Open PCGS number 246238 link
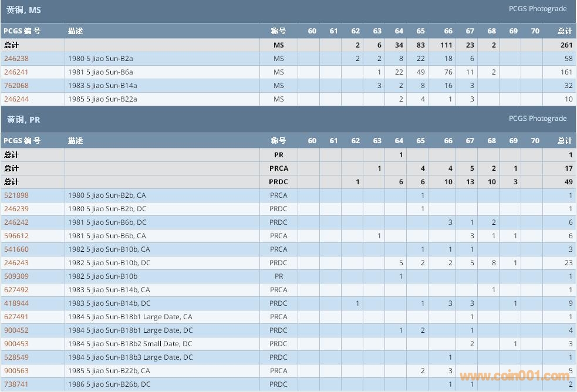Image resolution: width=577 pixels, height=392 pixels. (x=16, y=59)
